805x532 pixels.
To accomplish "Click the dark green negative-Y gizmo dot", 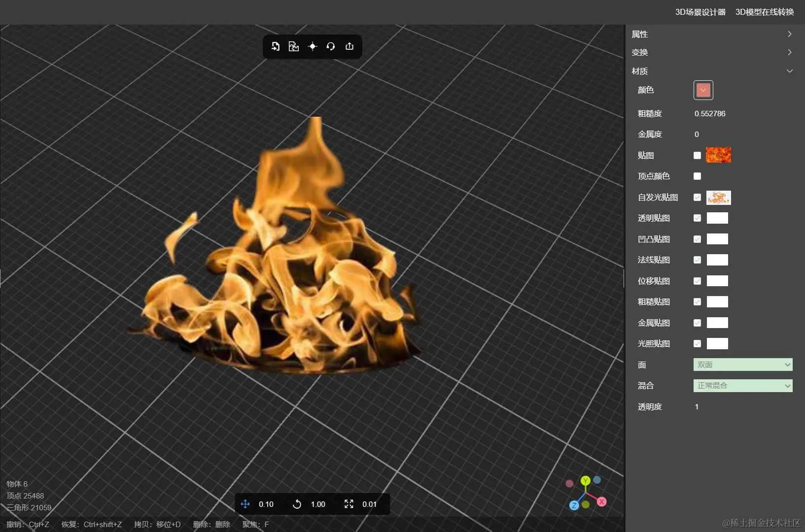I will 586,504.
